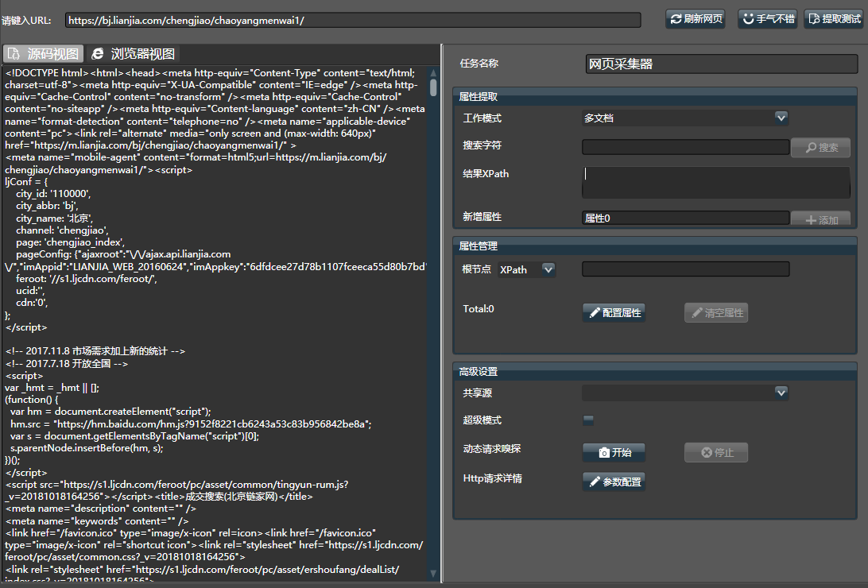Click the 提取测试 button

coord(834,19)
